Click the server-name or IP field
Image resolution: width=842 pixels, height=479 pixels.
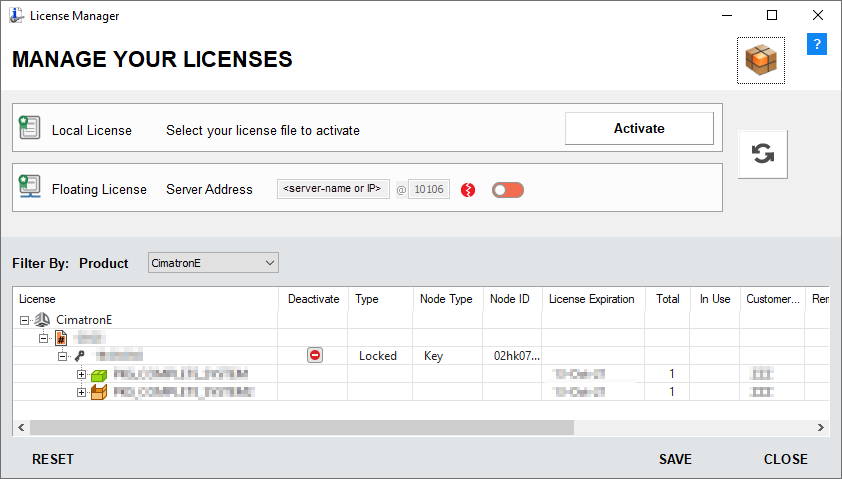tap(333, 189)
